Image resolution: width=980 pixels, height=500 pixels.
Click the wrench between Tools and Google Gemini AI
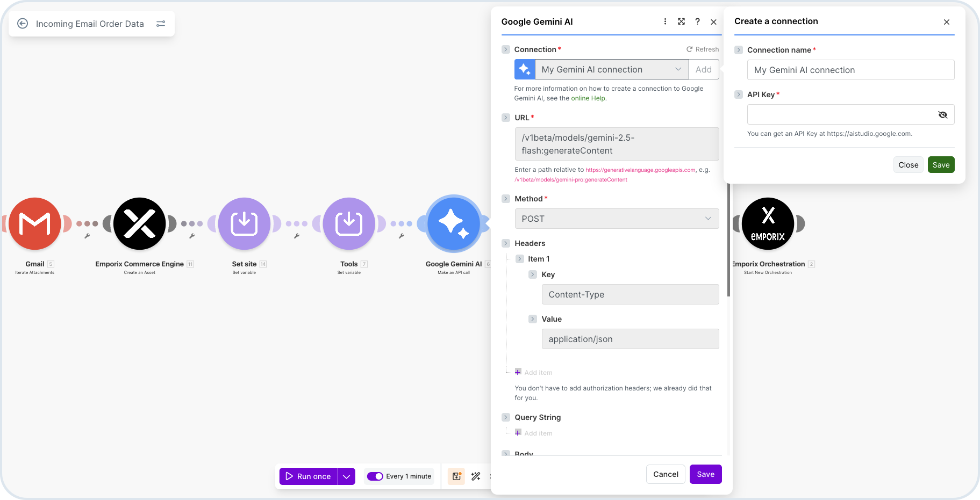[401, 236]
